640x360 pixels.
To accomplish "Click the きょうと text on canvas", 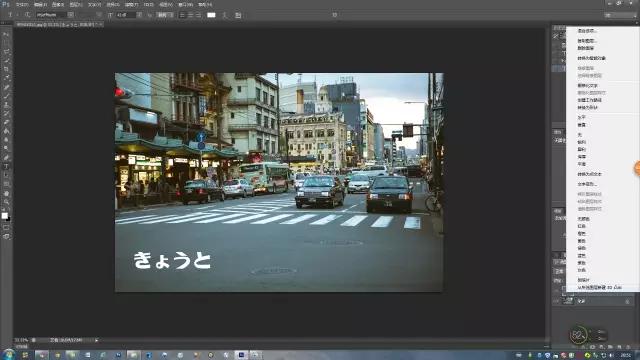I will coord(172,261).
